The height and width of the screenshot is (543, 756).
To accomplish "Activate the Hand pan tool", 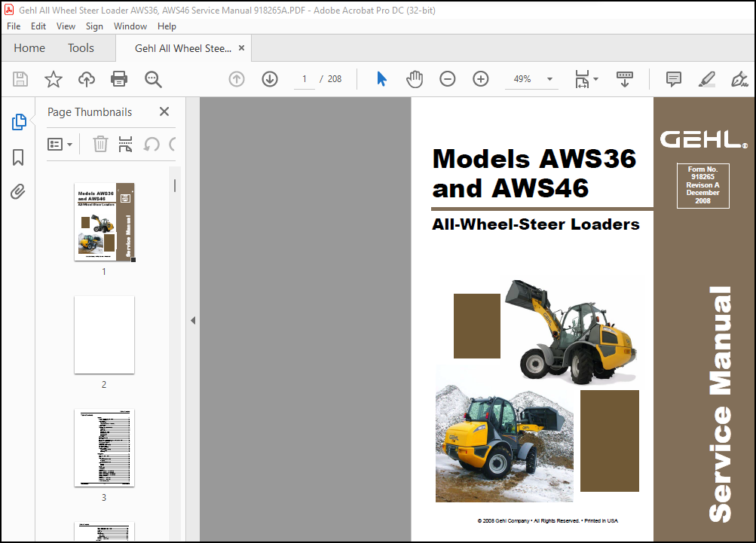I will [x=414, y=79].
